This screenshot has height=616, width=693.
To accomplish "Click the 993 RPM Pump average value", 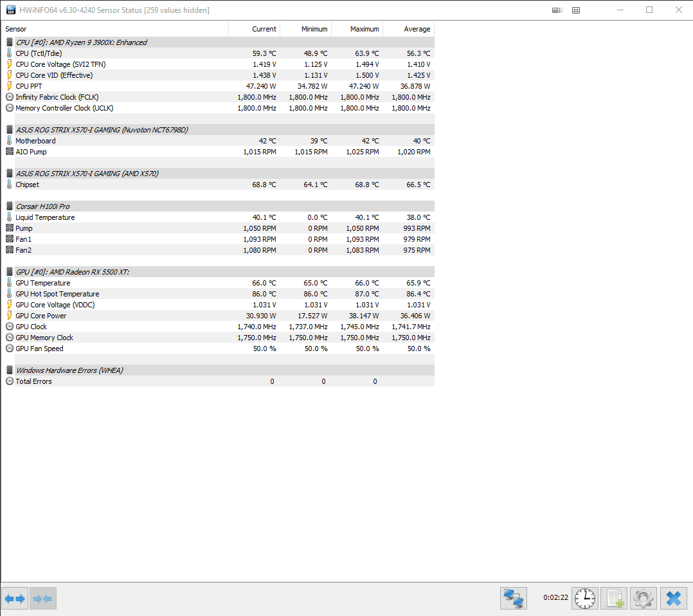I will 417,228.
